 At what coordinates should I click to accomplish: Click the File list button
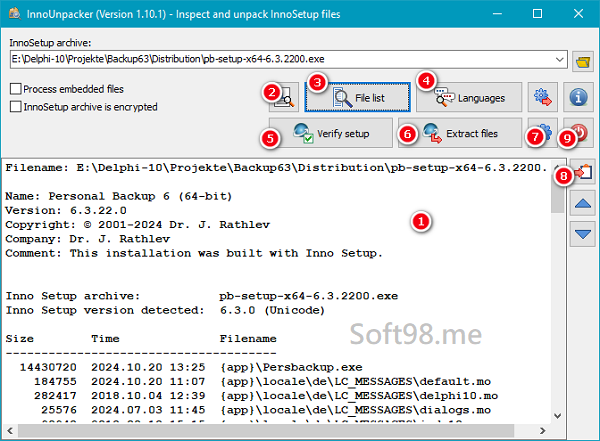click(357, 98)
